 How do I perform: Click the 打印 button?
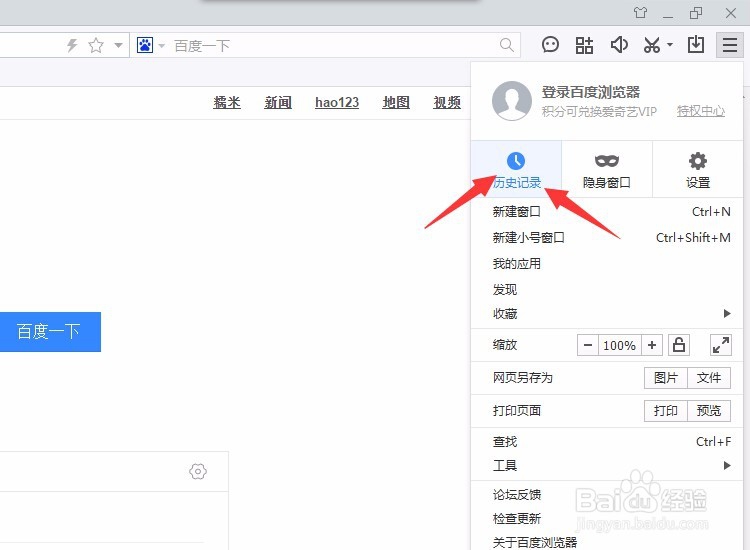[x=666, y=411]
